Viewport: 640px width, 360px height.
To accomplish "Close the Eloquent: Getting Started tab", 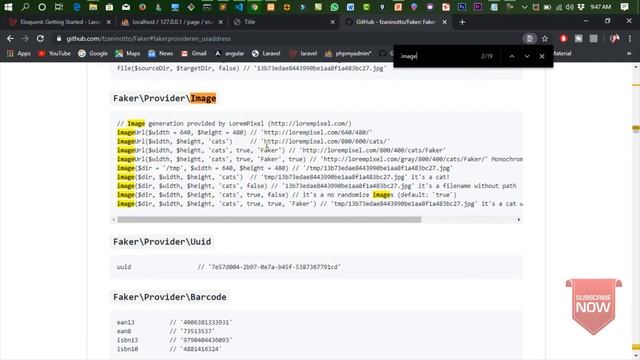I will tap(109, 22).
